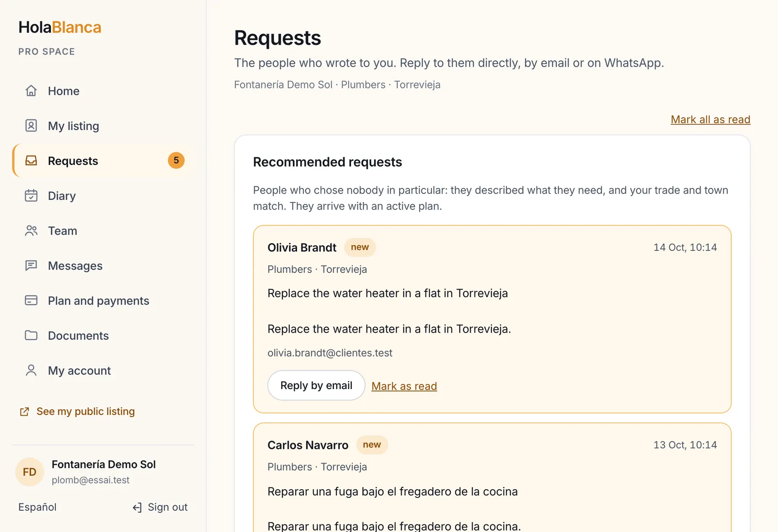Click the plomb@essai.test email address
The width and height of the screenshot is (778, 532).
90,480
